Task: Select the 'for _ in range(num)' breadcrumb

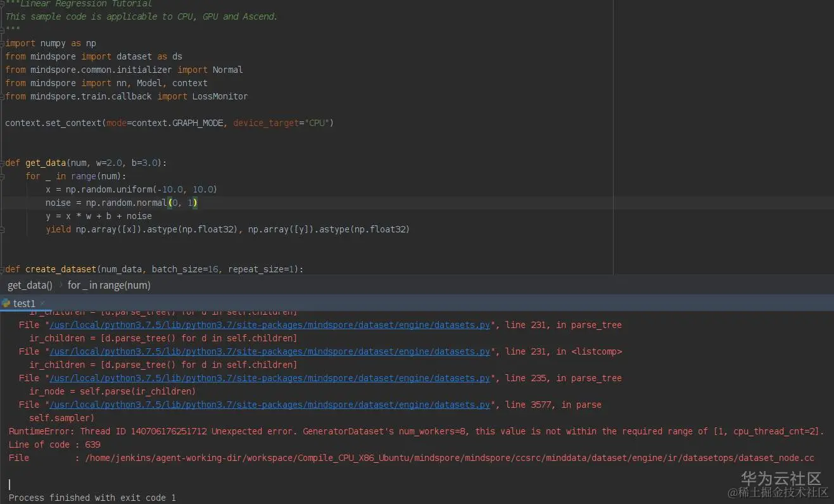Action: (109, 285)
